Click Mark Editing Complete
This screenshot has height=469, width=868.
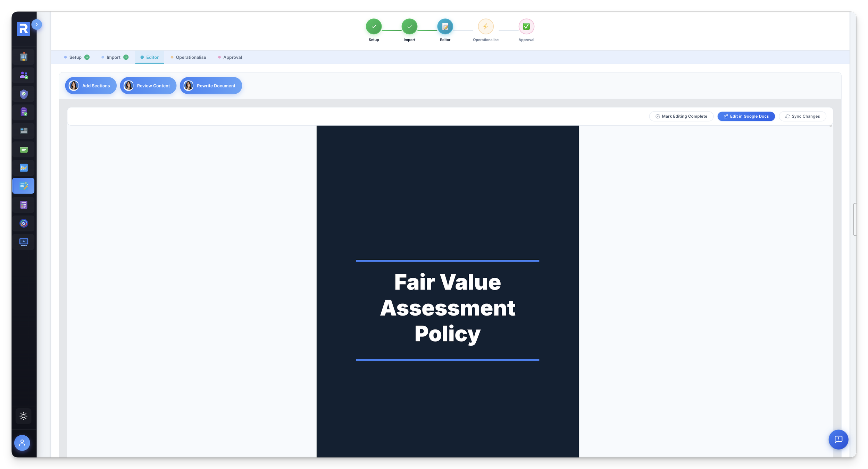(681, 116)
